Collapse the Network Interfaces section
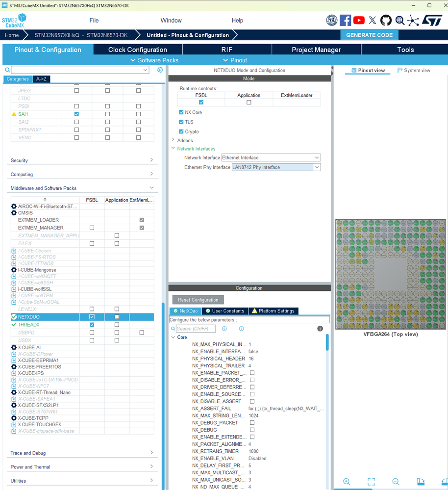Image resolution: width=448 pixels, height=490 pixels. (173, 148)
